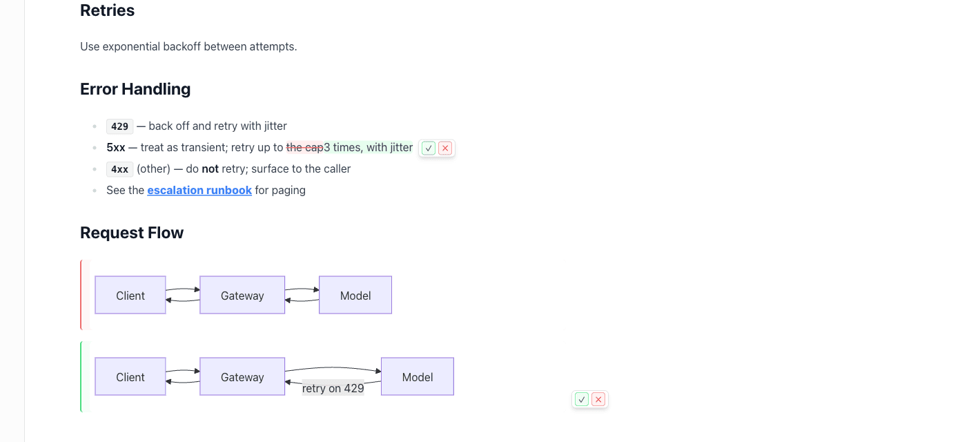Click Gateway node in added diagram
This screenshot has width=980, height=442.
[242, 376]
